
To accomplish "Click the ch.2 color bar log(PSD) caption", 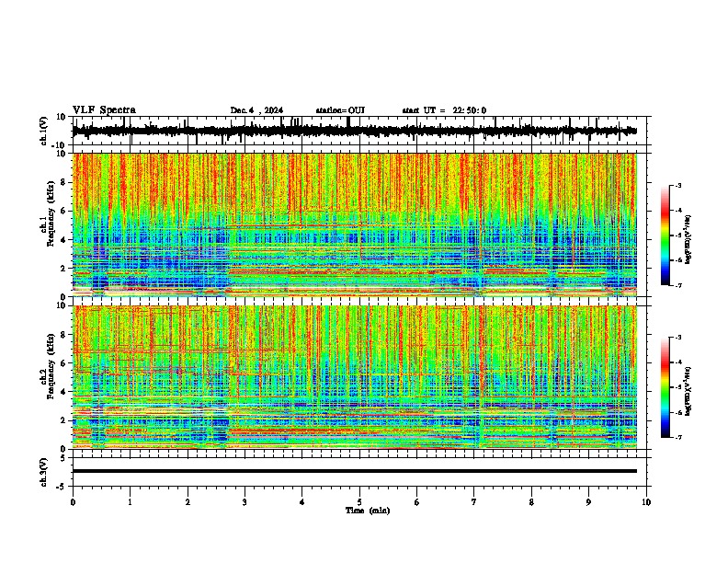I will [x=688, y=391].
